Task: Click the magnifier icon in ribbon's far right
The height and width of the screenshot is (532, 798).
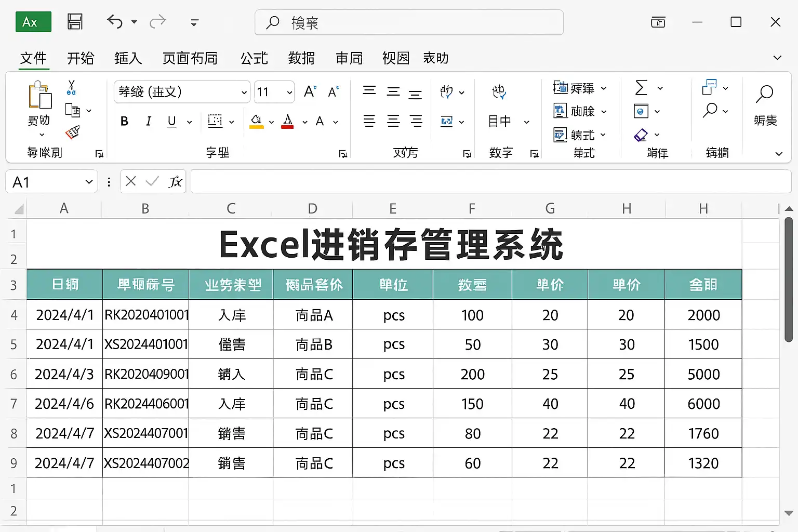Action: [x=764, y=95]
